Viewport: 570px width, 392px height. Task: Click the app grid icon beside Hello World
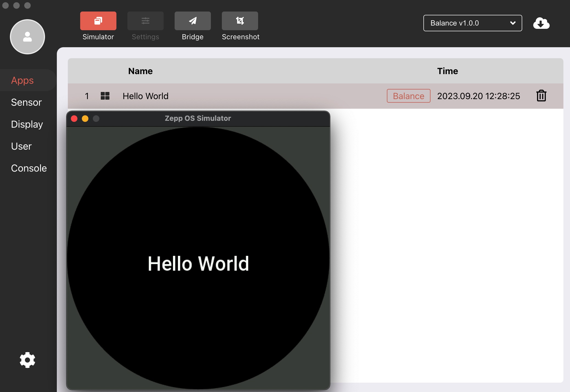105,96
